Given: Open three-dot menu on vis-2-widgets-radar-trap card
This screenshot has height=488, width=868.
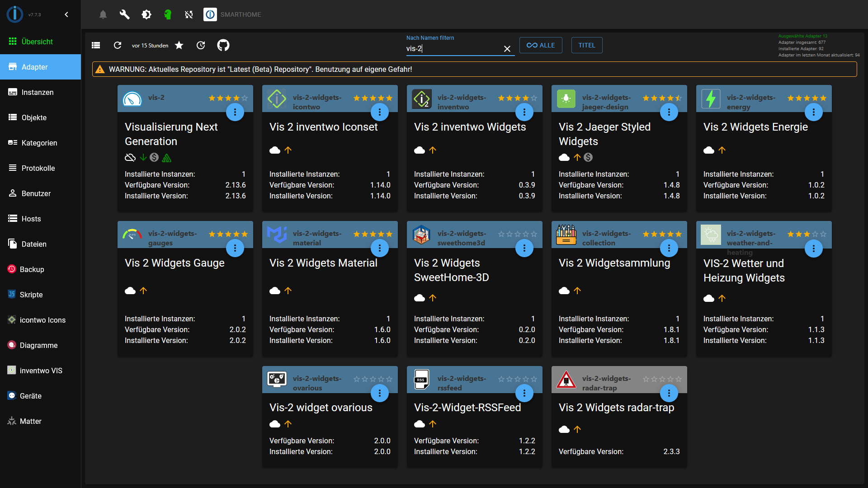Looking at the screenshot, I should point(669,393).
